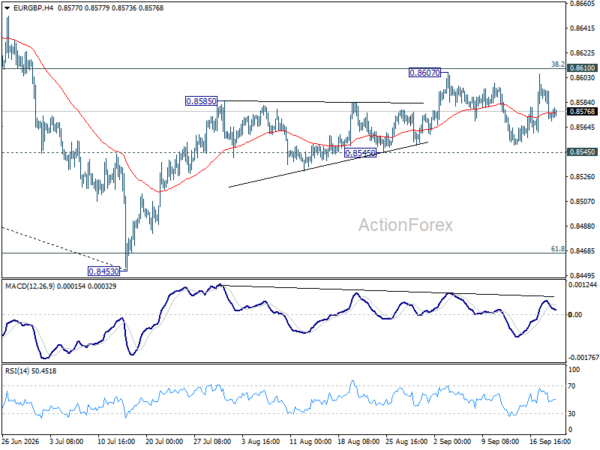Select the 61.8 Fibonacci level label
This screenshot has height=450, width=600.
pos(558,249)
